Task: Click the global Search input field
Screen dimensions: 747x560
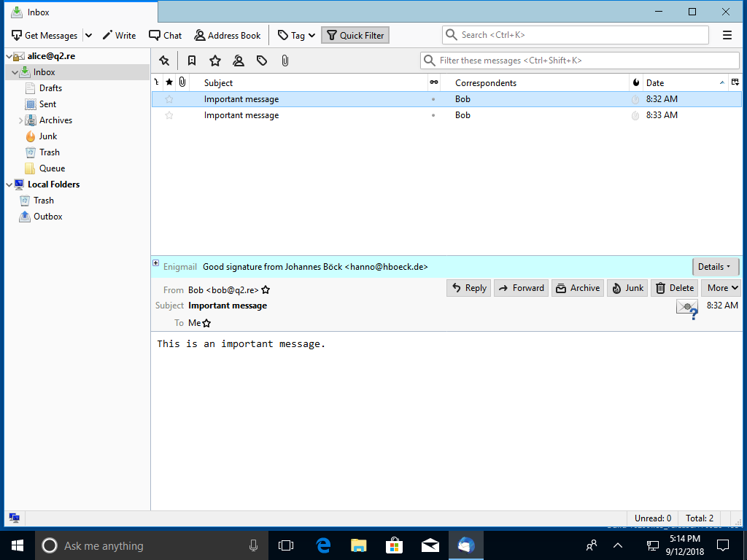Action: click(x=580, y=35)
